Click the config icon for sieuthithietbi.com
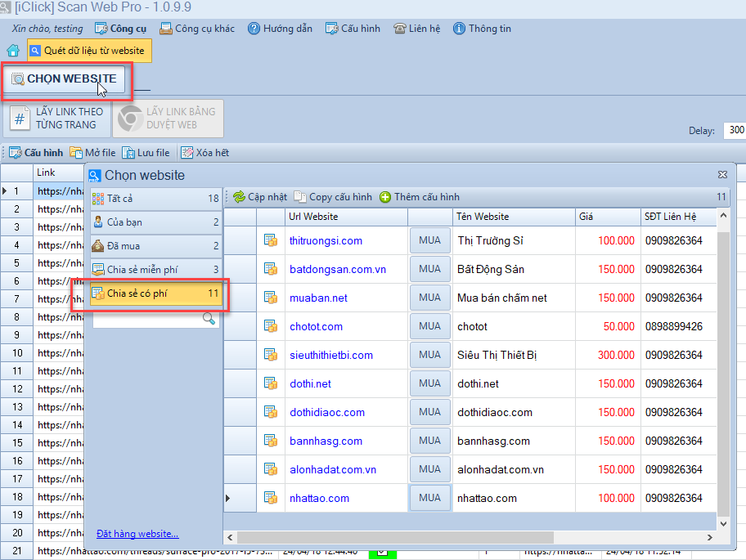Viewport: 746px width, 560px height. click(271, 355)
